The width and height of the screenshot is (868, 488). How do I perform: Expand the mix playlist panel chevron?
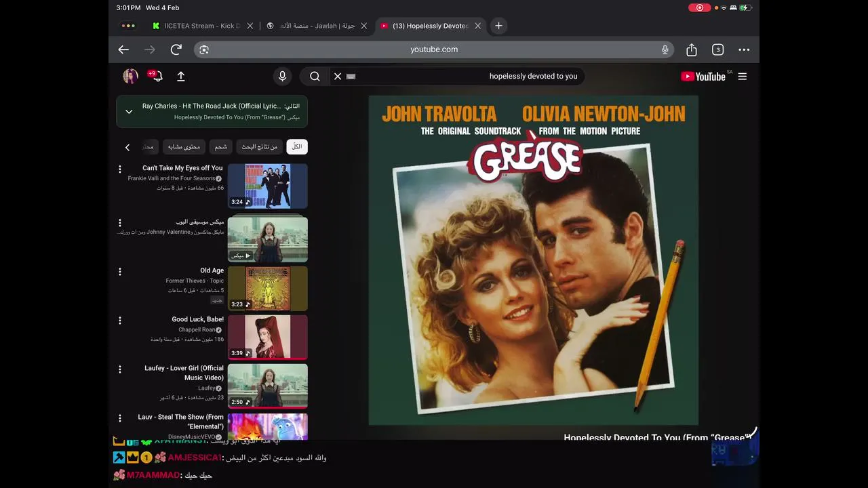point(129,112)
